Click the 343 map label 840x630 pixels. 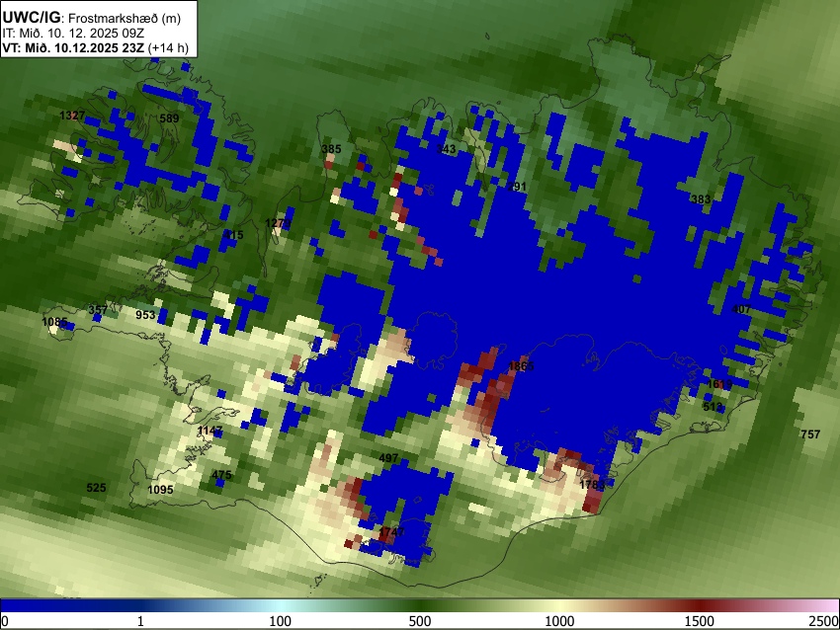point(446,149)
